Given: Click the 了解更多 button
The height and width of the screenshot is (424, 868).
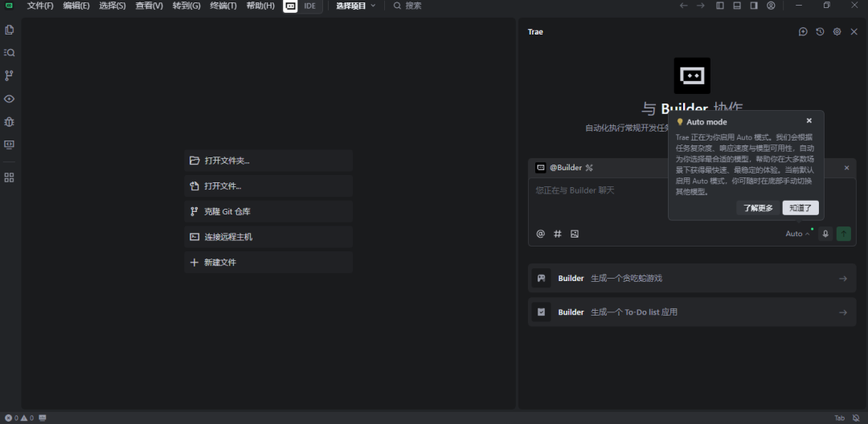Looking at the screenshot, I should point(758,208).
